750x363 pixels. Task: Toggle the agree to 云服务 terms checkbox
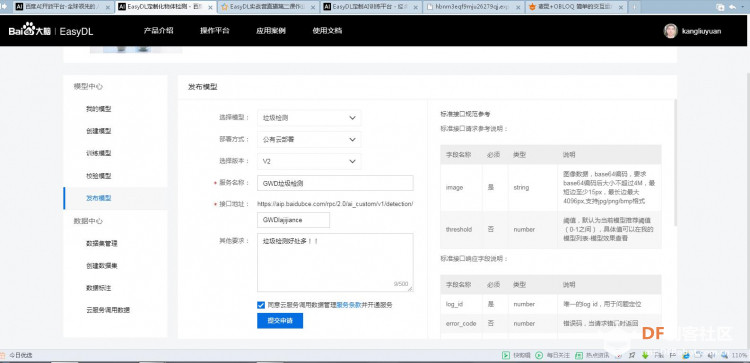coord(261,305)
